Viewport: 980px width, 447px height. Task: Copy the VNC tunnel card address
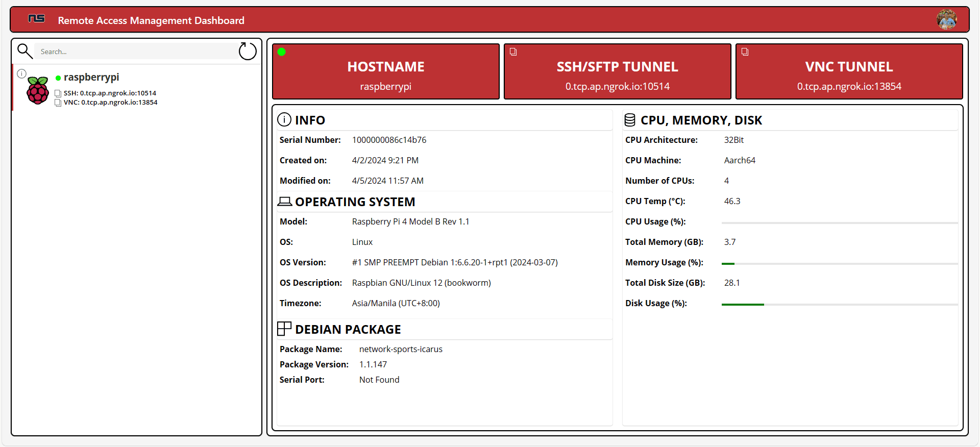(x=745, y=52)
